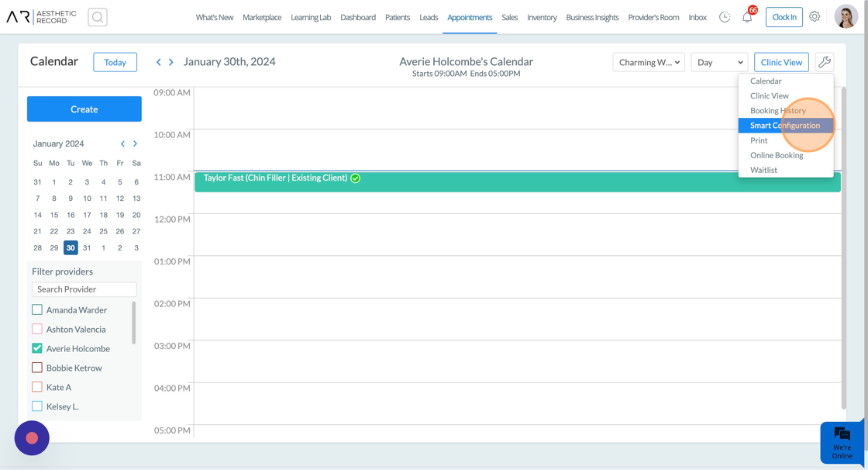Open the Dashboard nav item
This screenshot has height=470, width=868.
pyautogui.click(x=357, y=17)
